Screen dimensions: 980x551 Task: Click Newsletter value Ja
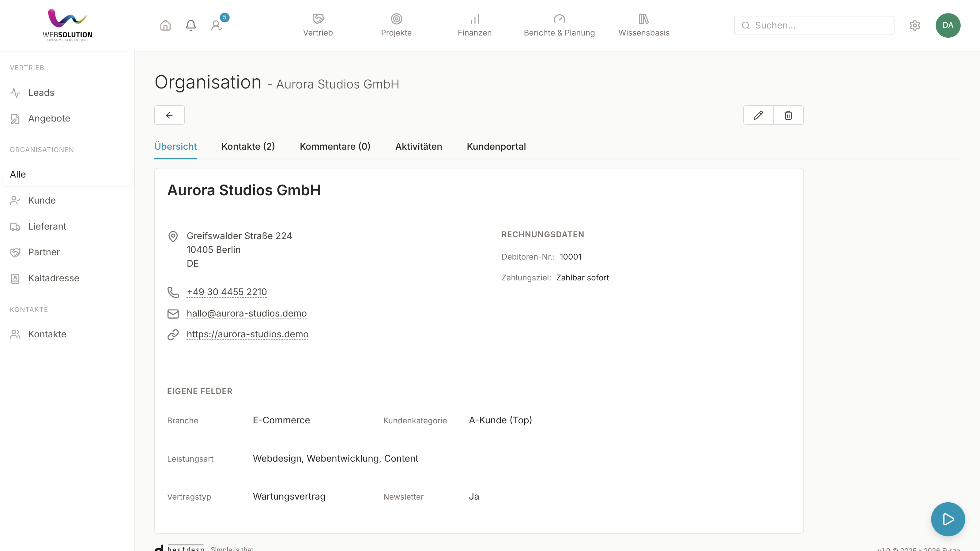point(474,496)
